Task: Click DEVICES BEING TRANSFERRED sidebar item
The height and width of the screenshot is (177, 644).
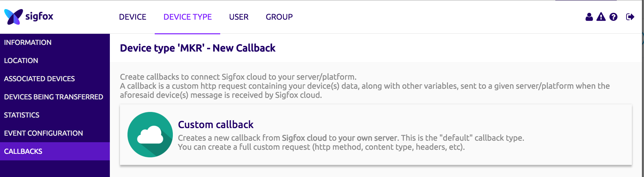Action: (x=53, y=97)
